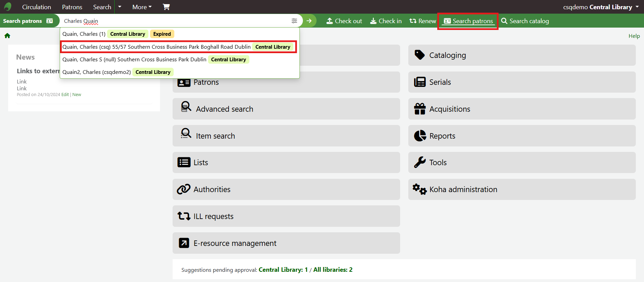Select Quain, Charles (csq) patron suggestion
The width and height of the screenshot is (644, 282).
[x=156, y=47]
